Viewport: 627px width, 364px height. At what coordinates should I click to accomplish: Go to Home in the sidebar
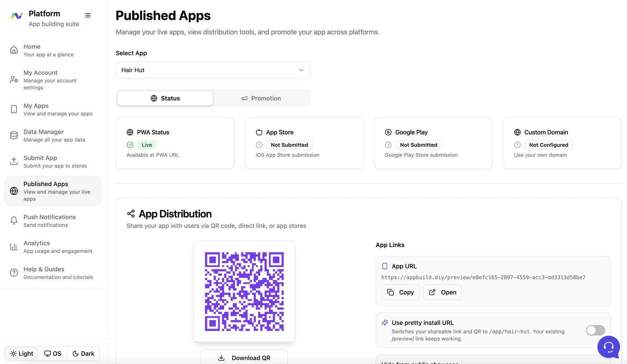pyautogui.click(x=53, y=50)
